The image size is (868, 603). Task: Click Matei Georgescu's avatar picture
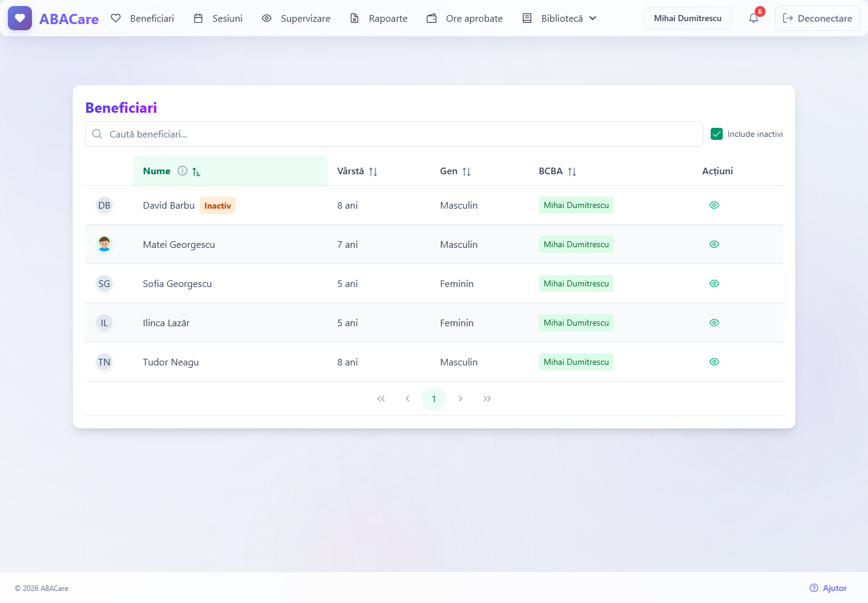(104, 244)
